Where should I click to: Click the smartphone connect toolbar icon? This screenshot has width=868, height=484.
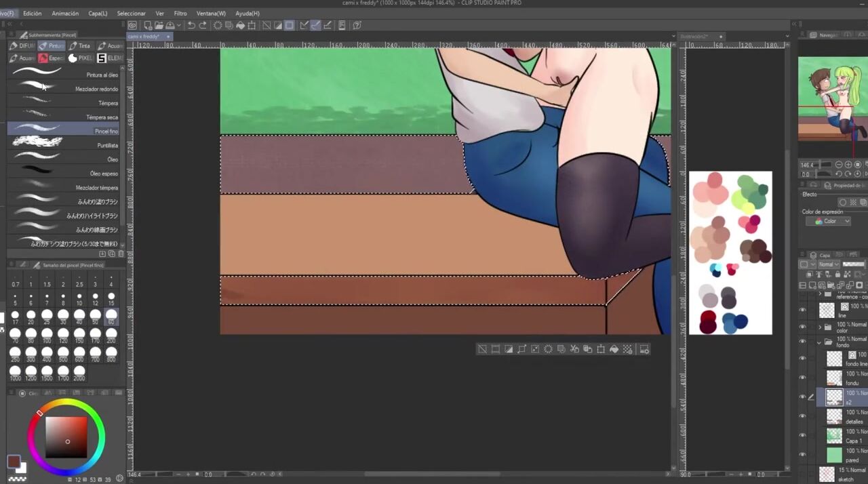pos(342,26)
